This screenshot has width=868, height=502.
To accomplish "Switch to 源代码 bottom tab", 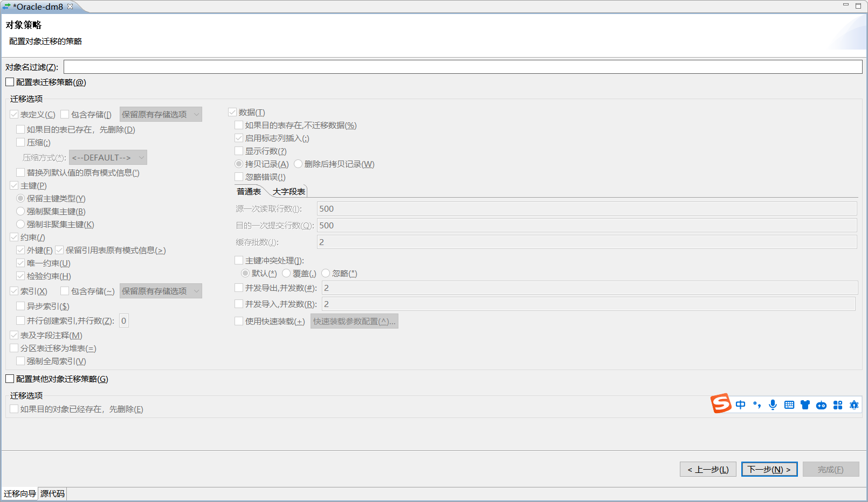I will pyautogui.click(x=52, y=493).
